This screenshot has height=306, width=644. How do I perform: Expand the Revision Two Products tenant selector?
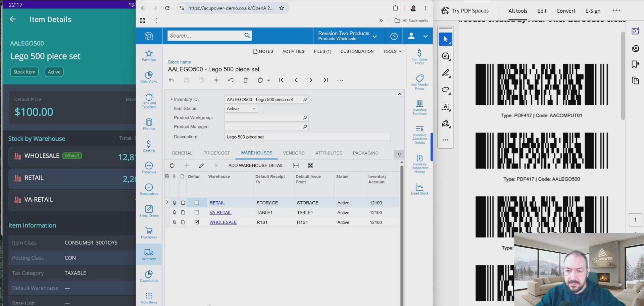pyautogui.click(x=375, y=36)
